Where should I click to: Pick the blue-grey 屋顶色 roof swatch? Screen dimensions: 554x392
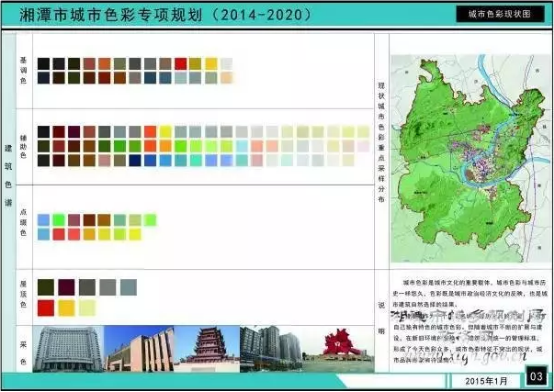click(128, 287)
